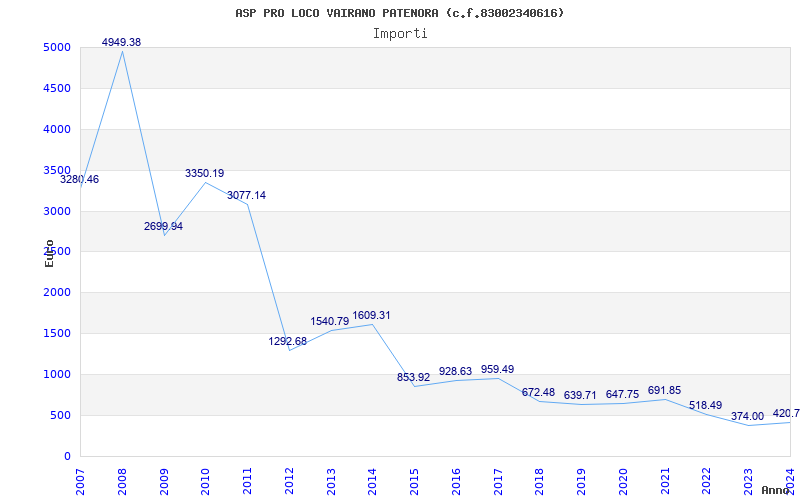Click the x-axis year 2008
Image resolution: width=800 pixels, height=500 pixels.
[122, 482]
